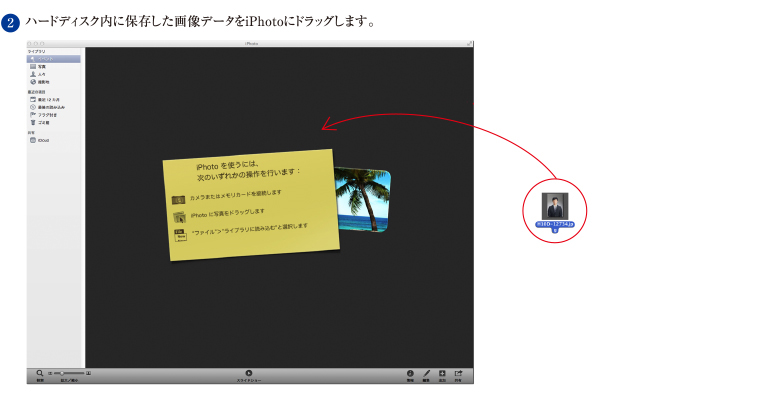Viewport: 775px width, 403px height.
Task: Select Events (イベント) in the iPhoto sidebar
Action: 53,59
